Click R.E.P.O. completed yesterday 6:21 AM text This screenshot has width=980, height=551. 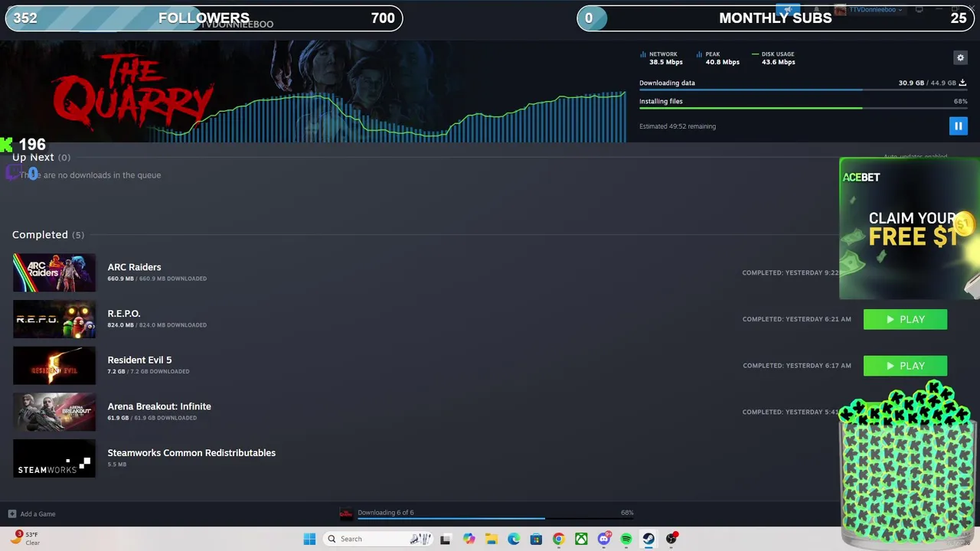796,319
